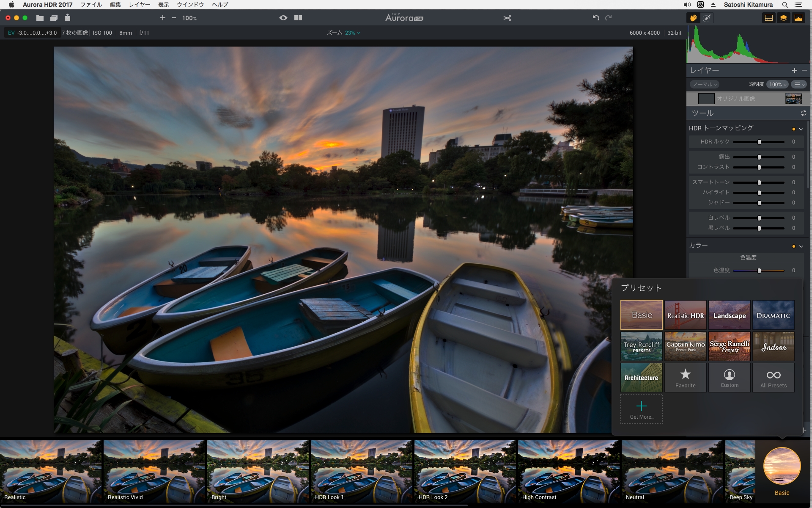
Task: Click Get More presets
Action: pyautogui.click(x=641, y=409)
